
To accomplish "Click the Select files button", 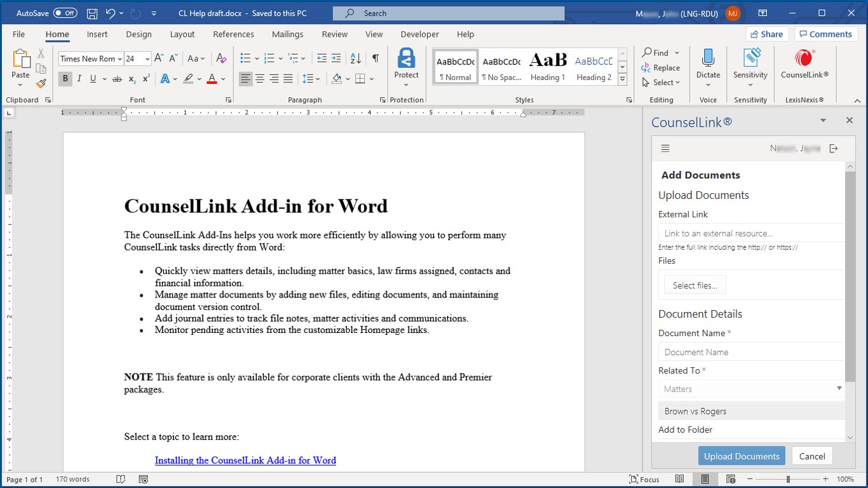I will (695, 285).
